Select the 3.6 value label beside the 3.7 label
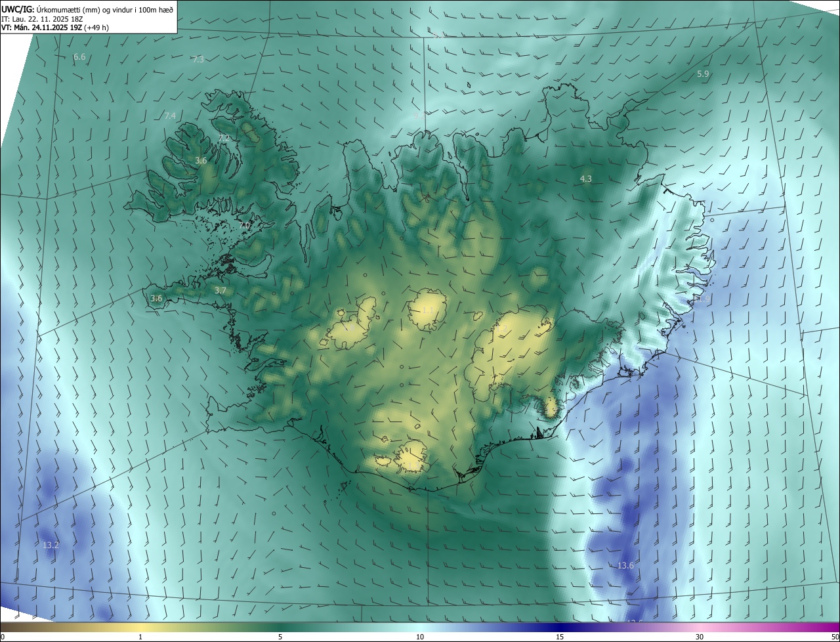Viewport: 840px width, 642px height. click(156, 298)
